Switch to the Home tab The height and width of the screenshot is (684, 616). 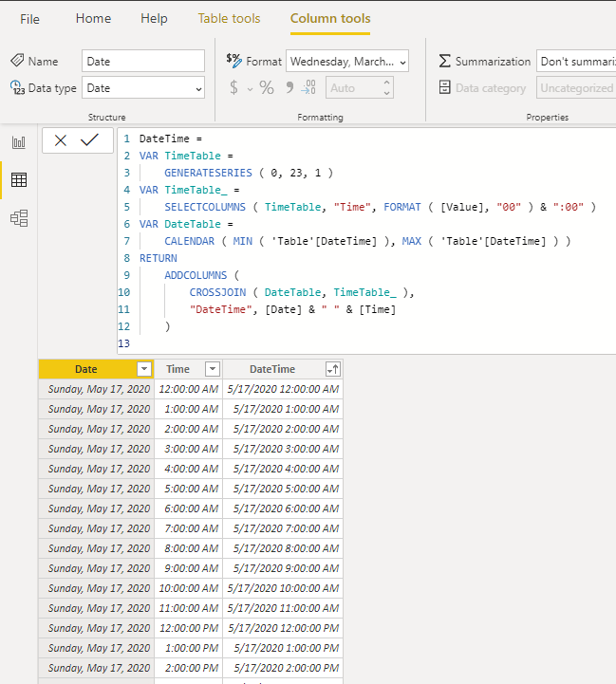(93, 18)
